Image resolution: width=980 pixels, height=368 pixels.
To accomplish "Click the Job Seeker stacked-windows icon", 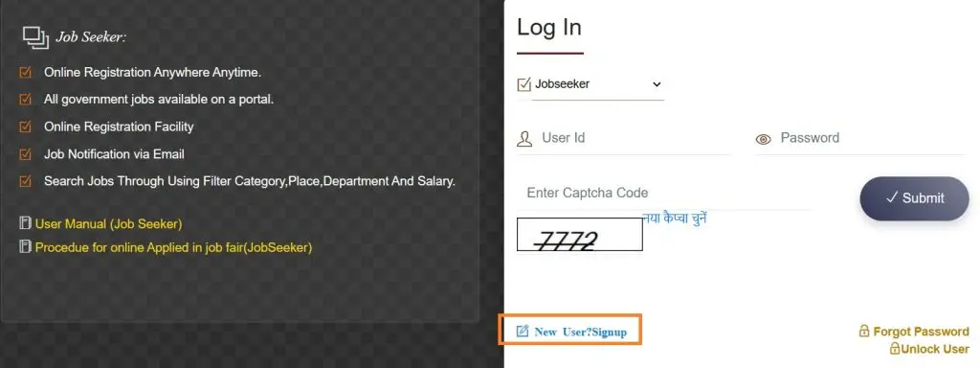I will click(x=35, y=37).
